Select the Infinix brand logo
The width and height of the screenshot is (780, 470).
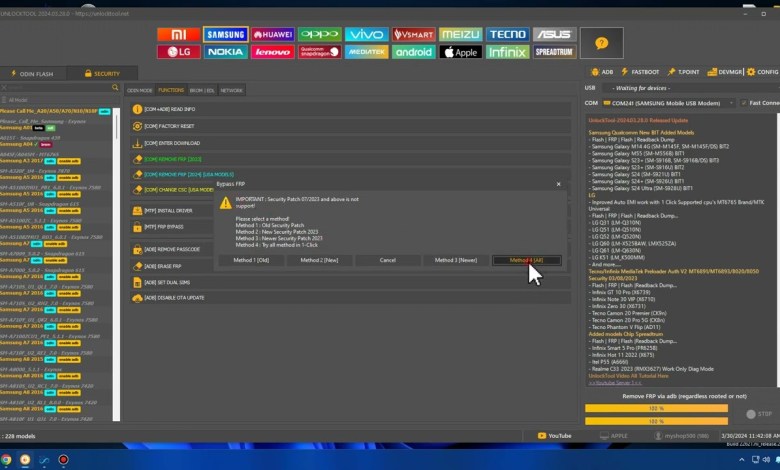[x=507, y=52]
